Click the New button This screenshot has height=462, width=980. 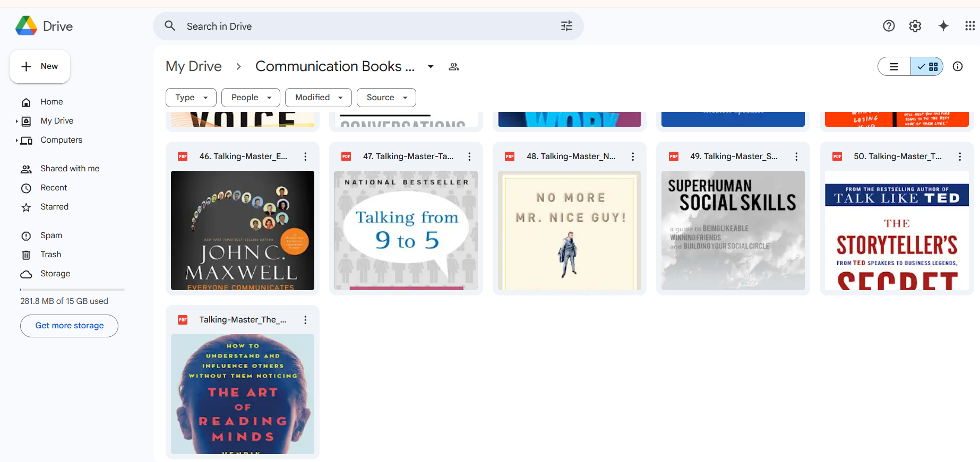[40, 66]
